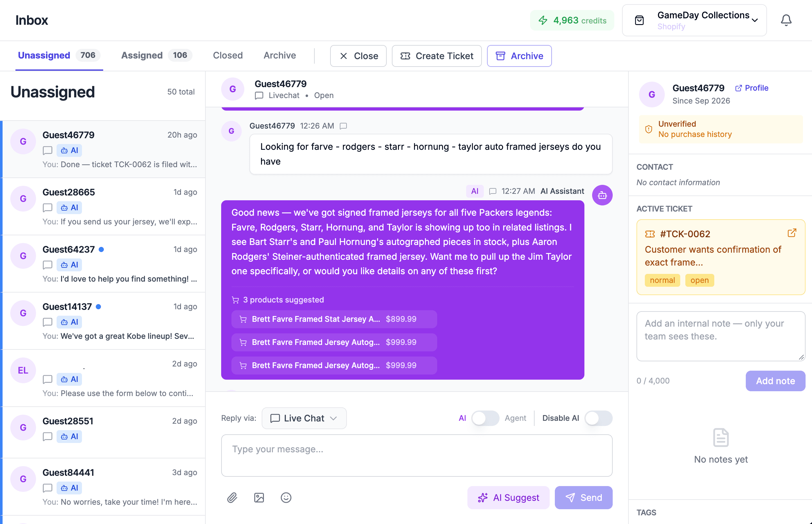Click the shopping bag store icon

[x=639, y=21]
